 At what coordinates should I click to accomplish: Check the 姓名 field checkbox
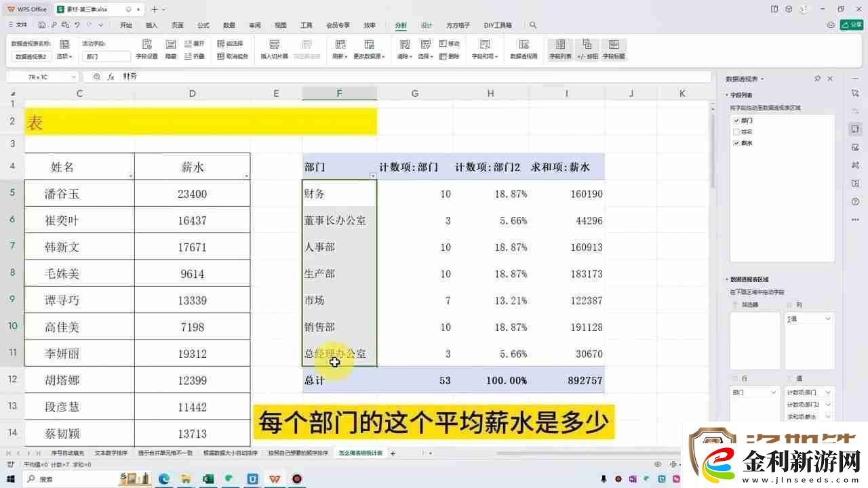[736, 131]
